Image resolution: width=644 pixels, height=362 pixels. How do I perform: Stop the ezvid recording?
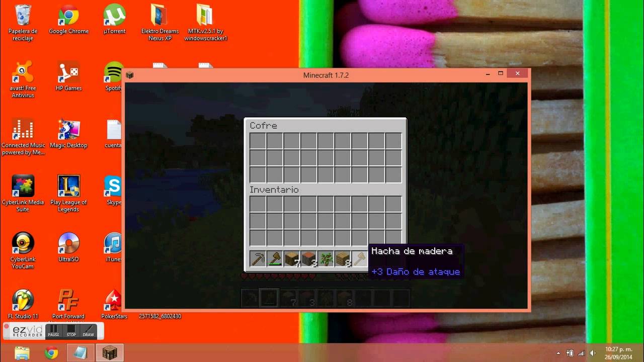click(71, 331)
